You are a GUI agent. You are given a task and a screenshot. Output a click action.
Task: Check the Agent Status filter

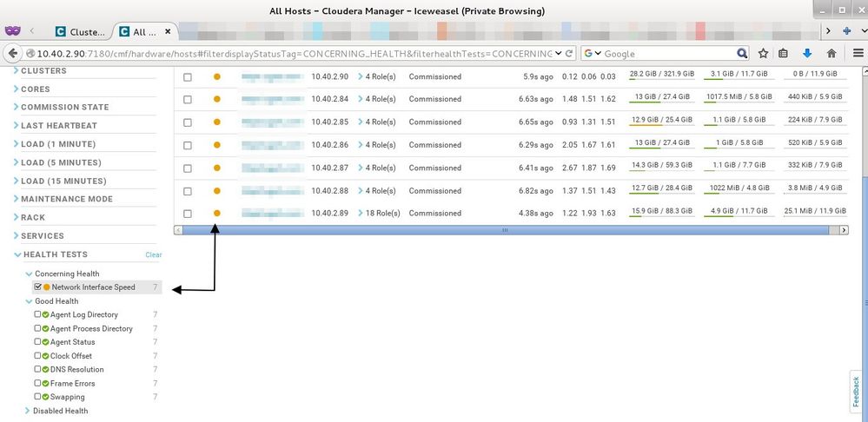pos(37,342)
